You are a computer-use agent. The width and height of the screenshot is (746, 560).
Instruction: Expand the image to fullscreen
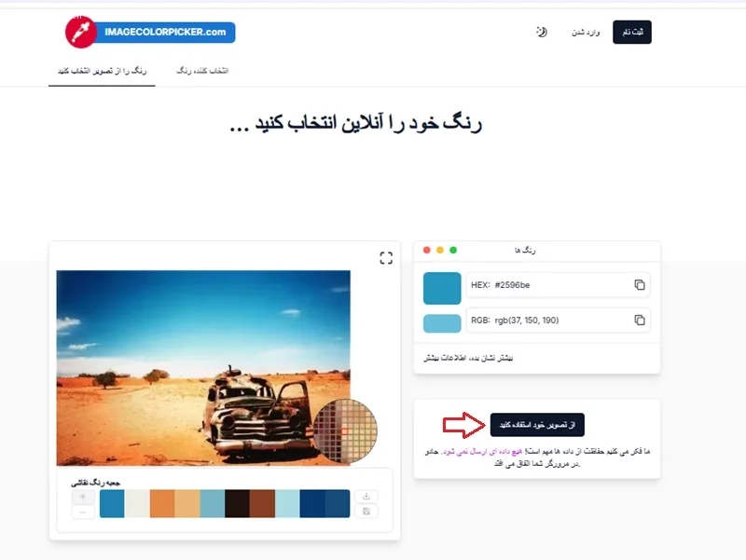point(386,258)
